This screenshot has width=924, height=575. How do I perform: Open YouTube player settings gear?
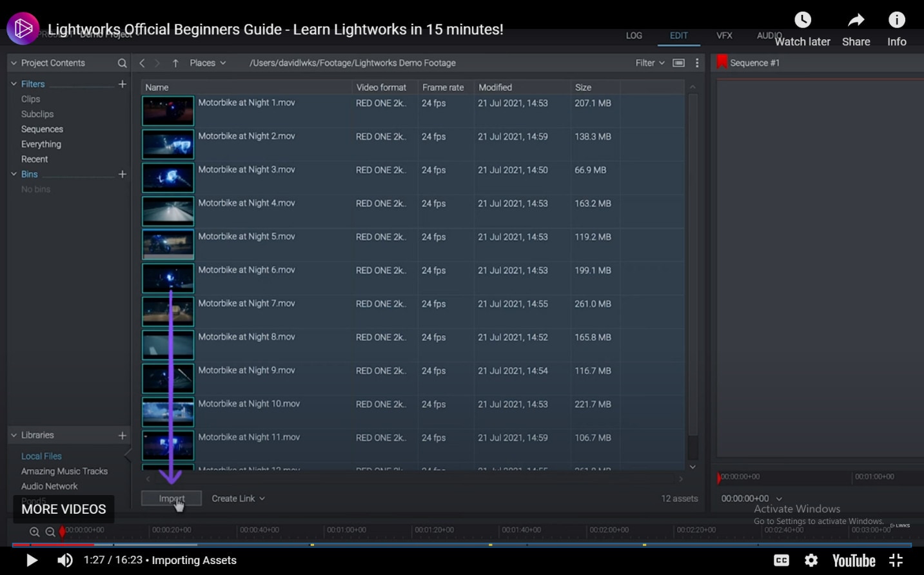811,560
